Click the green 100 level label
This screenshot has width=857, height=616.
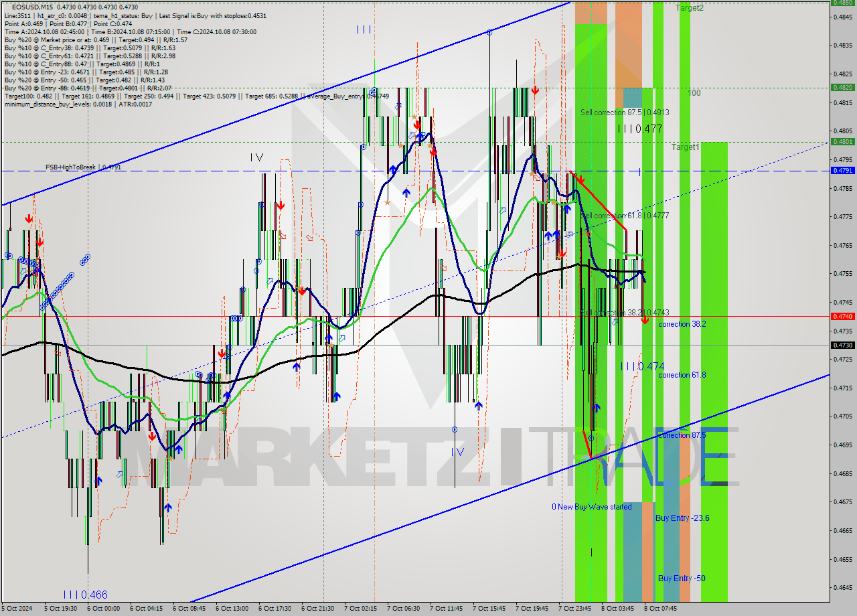[x=694, y=93]
